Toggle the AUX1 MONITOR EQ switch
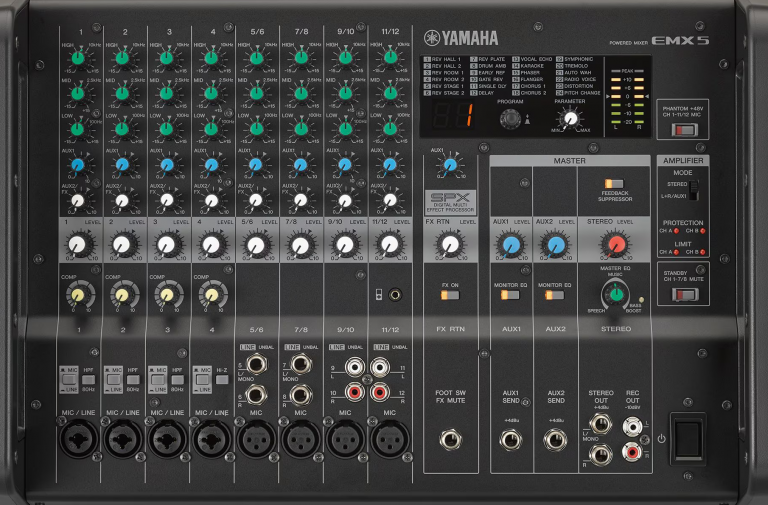Screen dimensions: 768x505 click(510, 295)
